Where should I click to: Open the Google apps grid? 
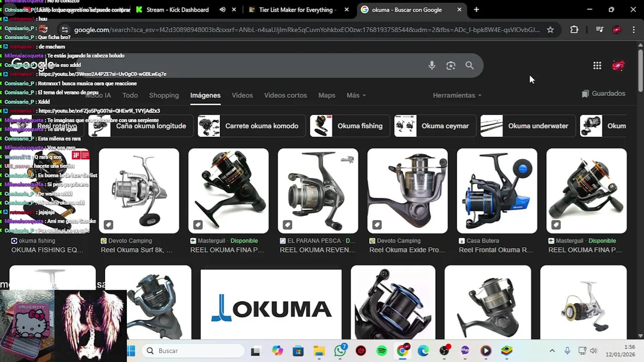(x=597, y=65)
